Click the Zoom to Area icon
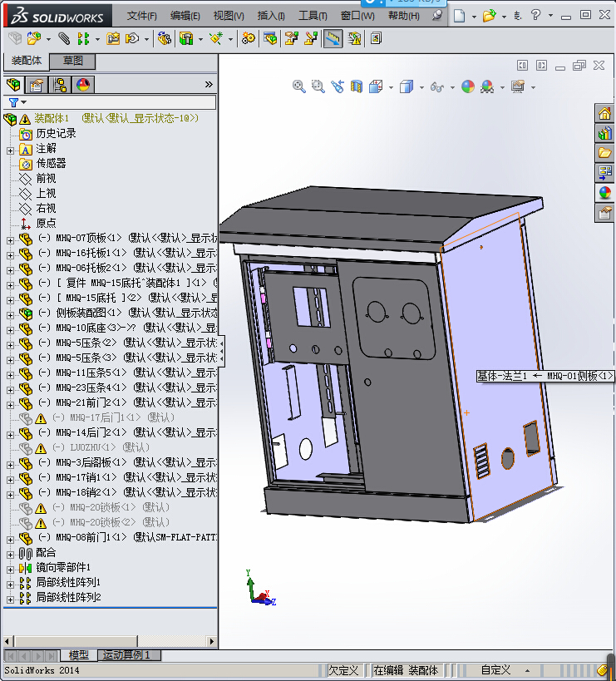The image size is (616, 681). (x=318, y=86)
